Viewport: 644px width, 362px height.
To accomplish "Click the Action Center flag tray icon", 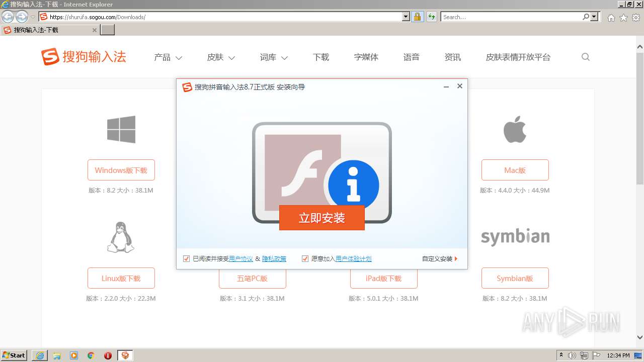I will [596, 355].
